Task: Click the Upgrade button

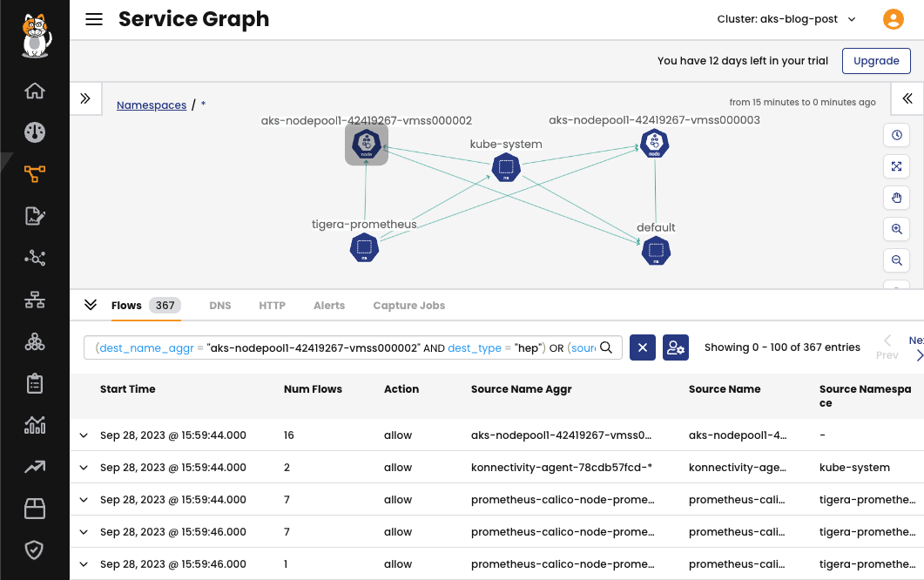Action: (876, 61)
